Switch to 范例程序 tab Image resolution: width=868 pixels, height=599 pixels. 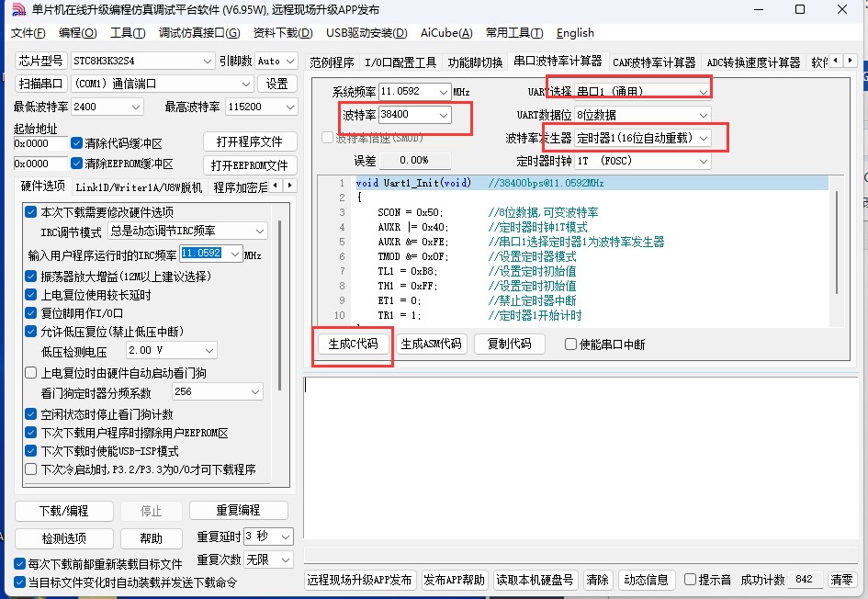pyautogui.click(x=332, y=62)
